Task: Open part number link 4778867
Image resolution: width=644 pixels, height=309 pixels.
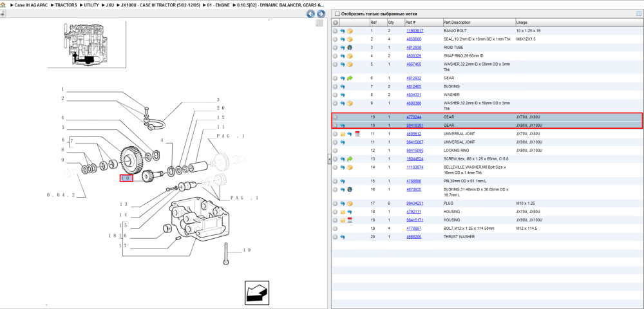Action: 413,229
